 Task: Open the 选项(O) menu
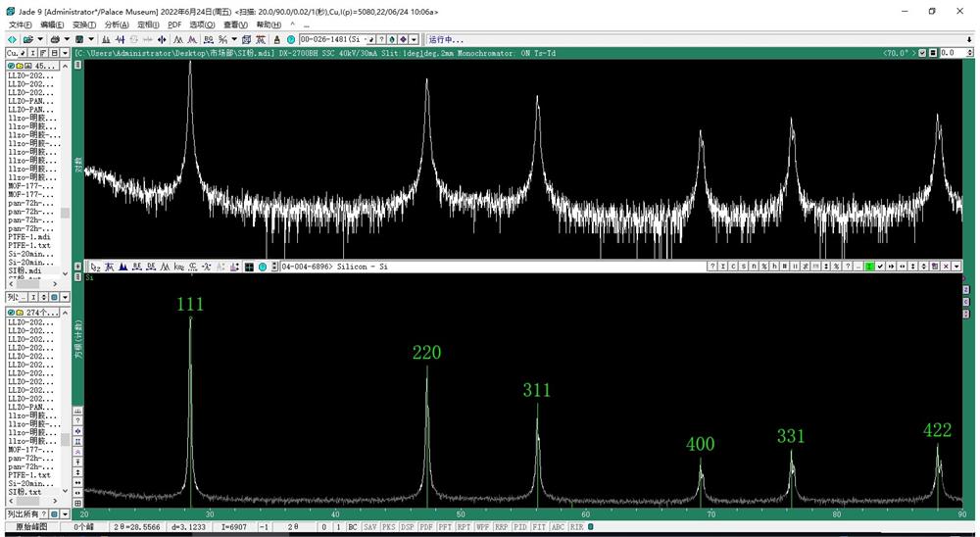tap(203, 24)
